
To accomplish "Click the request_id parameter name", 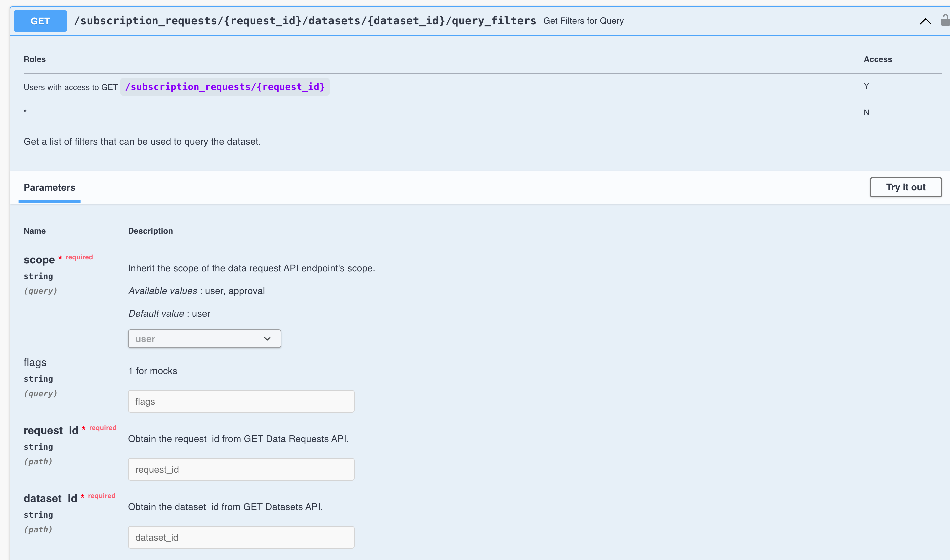I will (51, 430).
